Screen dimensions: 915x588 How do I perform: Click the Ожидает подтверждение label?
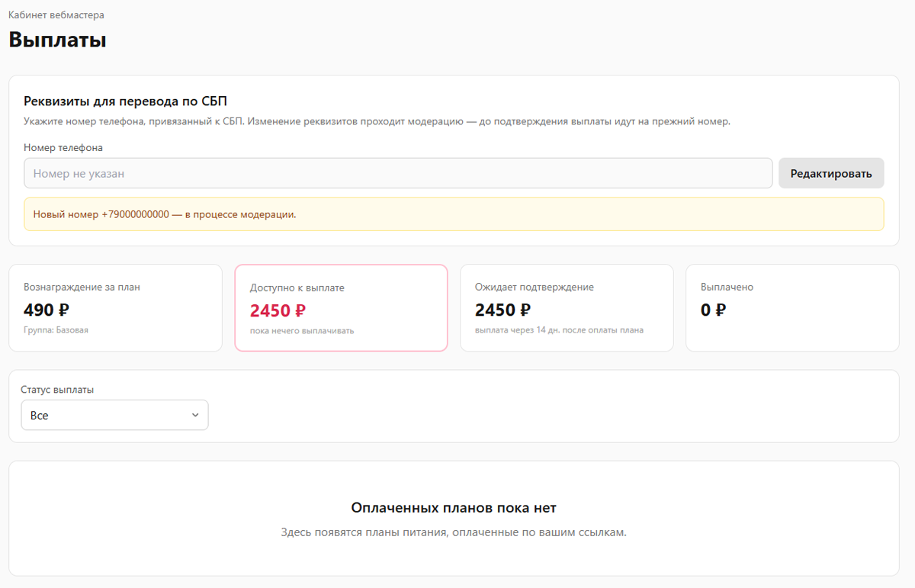535,287
